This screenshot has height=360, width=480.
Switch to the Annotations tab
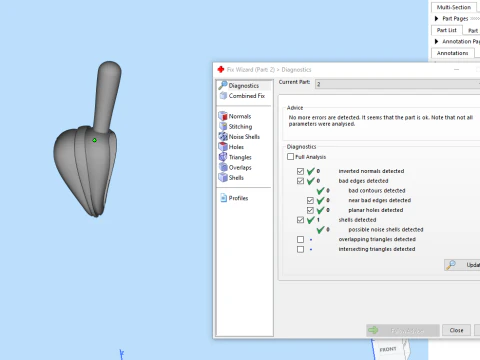click(453, 53)
